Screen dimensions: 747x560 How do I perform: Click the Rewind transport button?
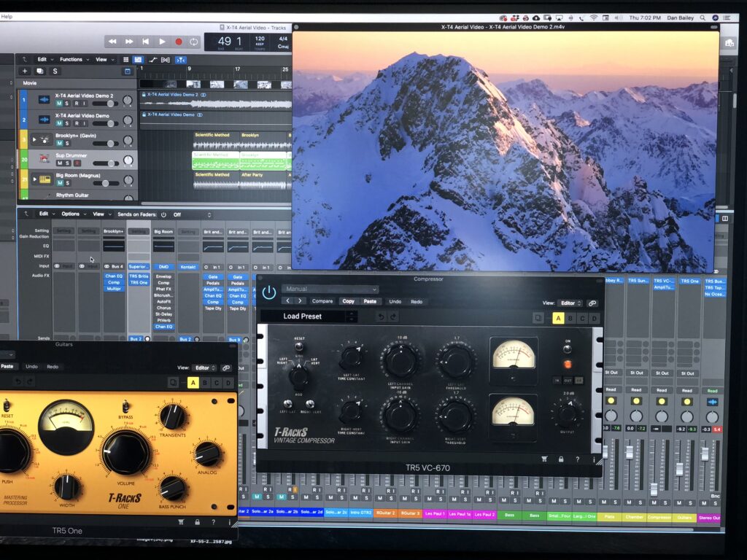coord(112,42)
